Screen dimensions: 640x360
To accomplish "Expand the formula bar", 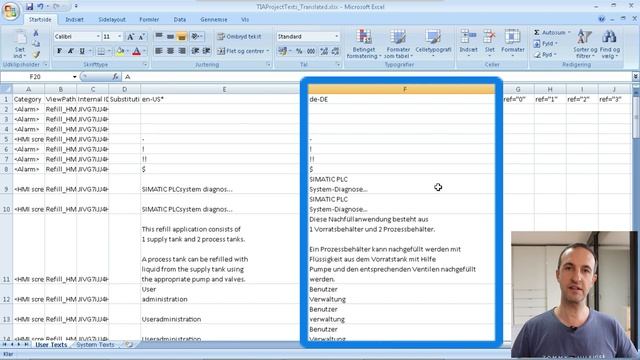I will pos(636,76).
